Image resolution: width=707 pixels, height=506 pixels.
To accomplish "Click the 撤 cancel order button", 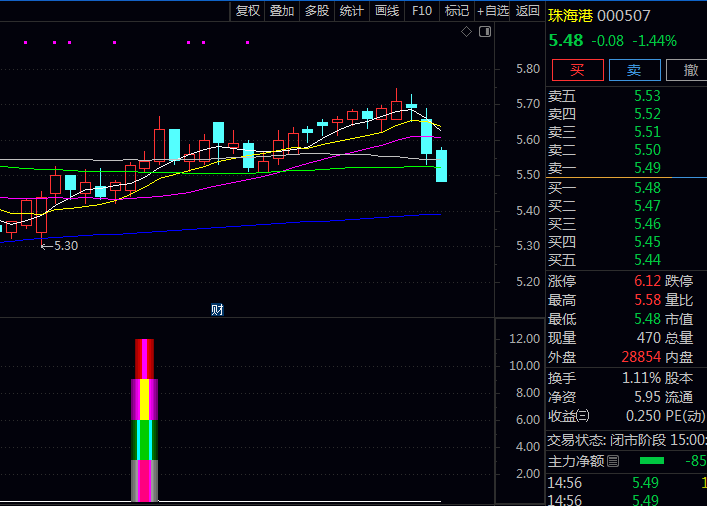I will click(x=687, y=70).
